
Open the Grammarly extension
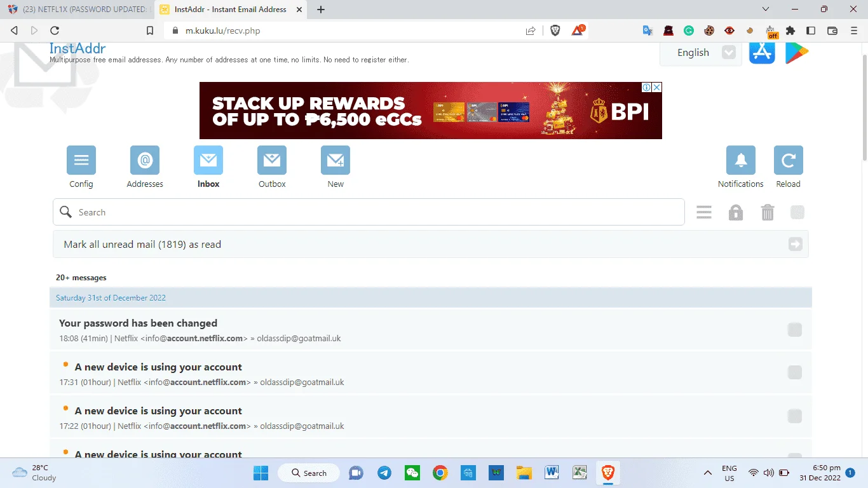(x=689, y=30)
